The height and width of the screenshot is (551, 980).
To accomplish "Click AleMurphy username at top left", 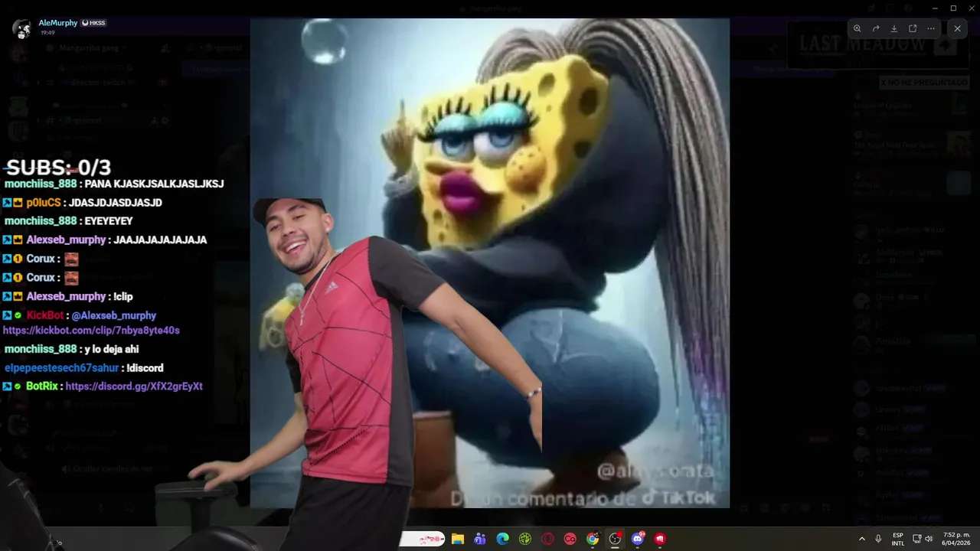I will tap(58, 23).
